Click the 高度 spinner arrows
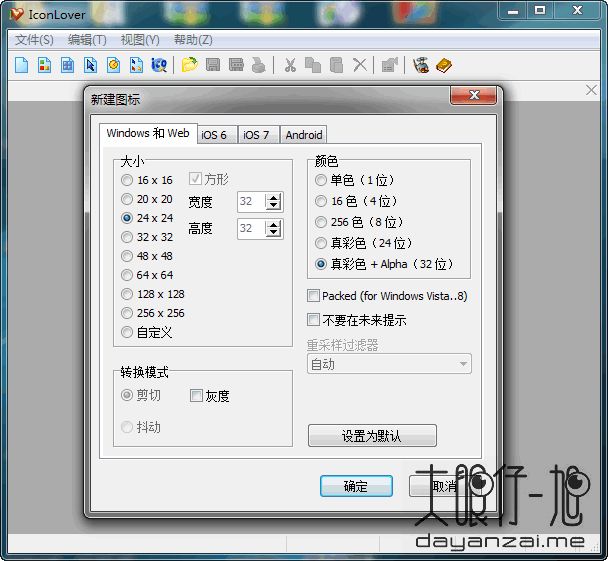 coord(274,228)
